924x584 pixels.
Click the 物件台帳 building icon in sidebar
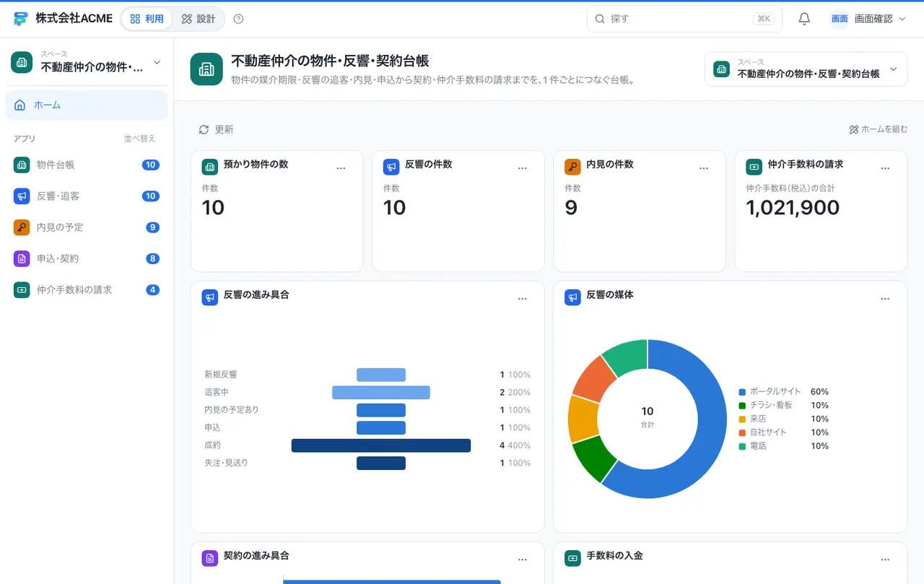click(x=22, y=165)
